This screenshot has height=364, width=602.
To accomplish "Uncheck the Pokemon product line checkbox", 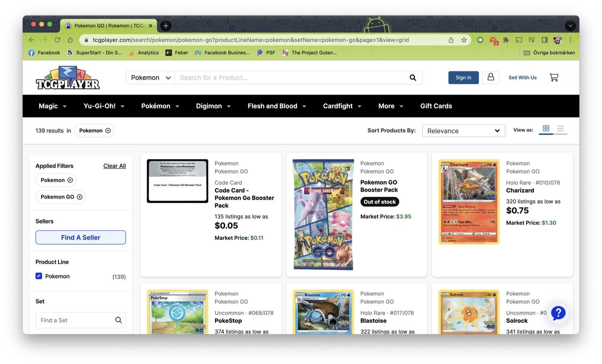I will click(x=39, y=276).
